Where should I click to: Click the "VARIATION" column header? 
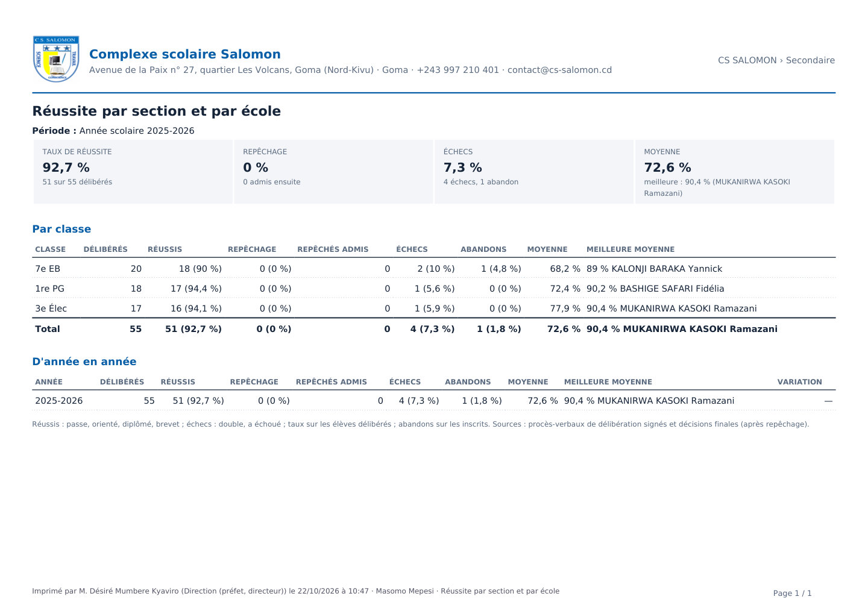[799, 382]
